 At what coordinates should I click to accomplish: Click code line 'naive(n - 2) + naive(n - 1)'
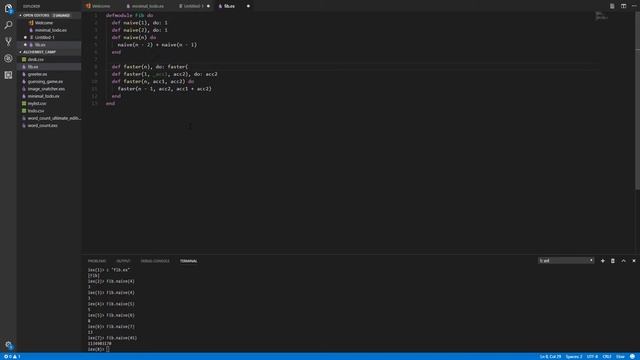(157, 45)
